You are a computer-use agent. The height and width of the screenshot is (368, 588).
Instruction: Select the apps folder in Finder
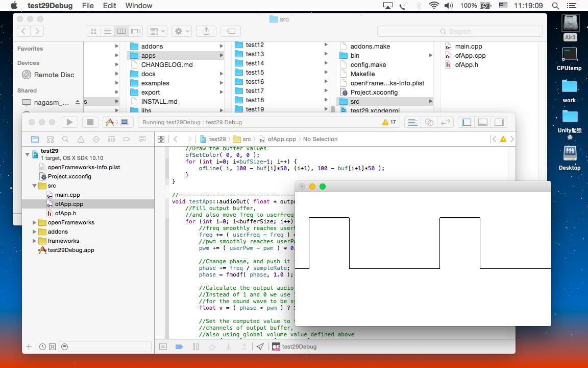[149, 56]
